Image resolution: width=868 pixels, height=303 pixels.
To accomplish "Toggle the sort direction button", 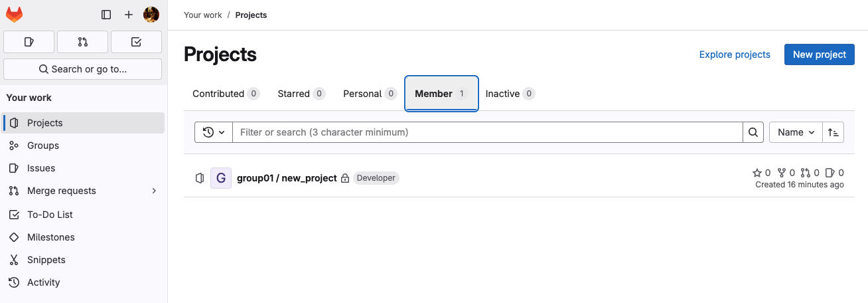I will (x=833, y=132).
